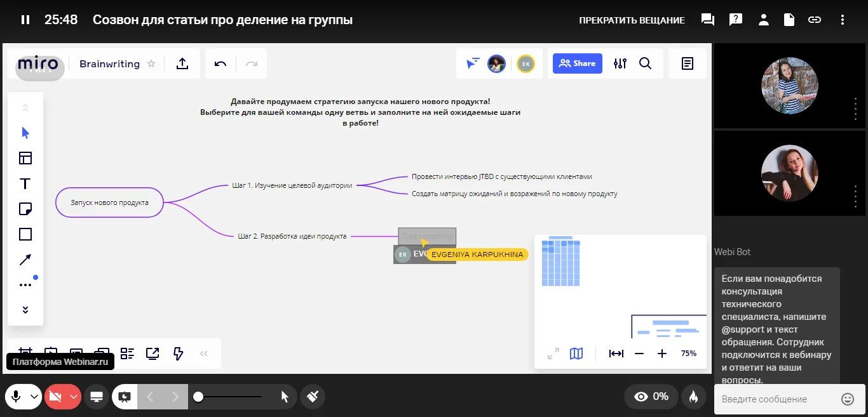The image size is (868, 417).
Task: Toggle screen sharing with monitor icon
Action: tap(96, 396)
